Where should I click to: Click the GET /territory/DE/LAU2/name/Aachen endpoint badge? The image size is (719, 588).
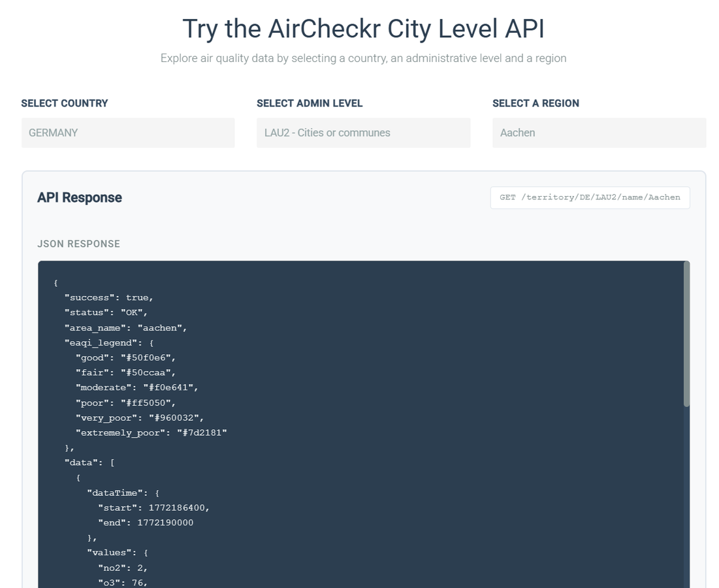tap(590, 197)
